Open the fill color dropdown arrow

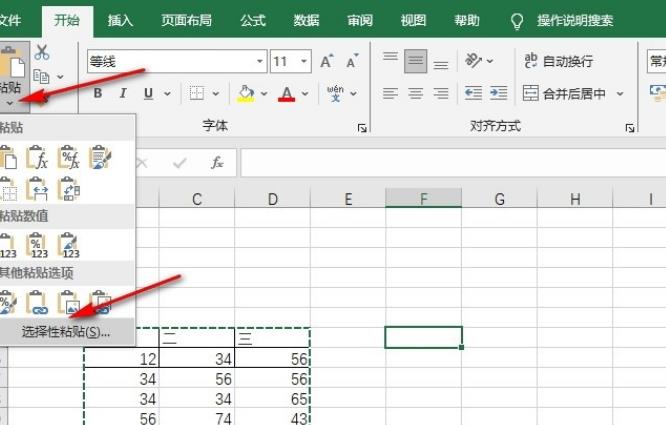tap(264, 93)
